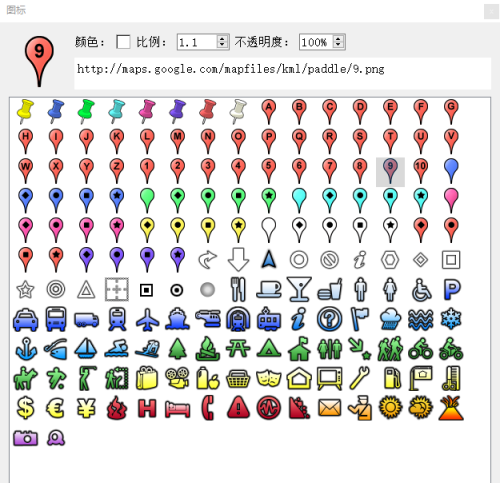This screenshot has height=483, width=500.
Task: Choose the white dashed crosshair square icon
Action: click(x=117, y=289)
